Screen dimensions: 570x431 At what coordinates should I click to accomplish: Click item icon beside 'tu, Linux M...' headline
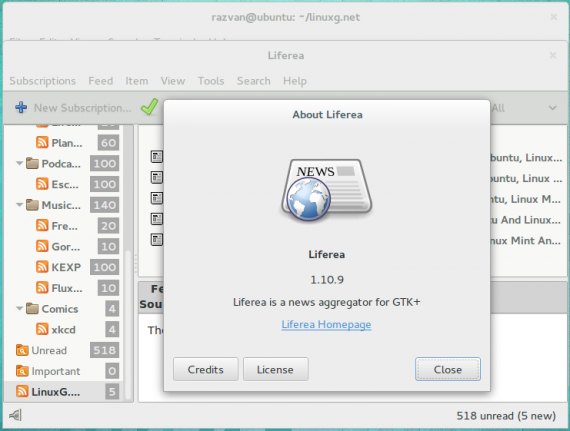point(157,198)
